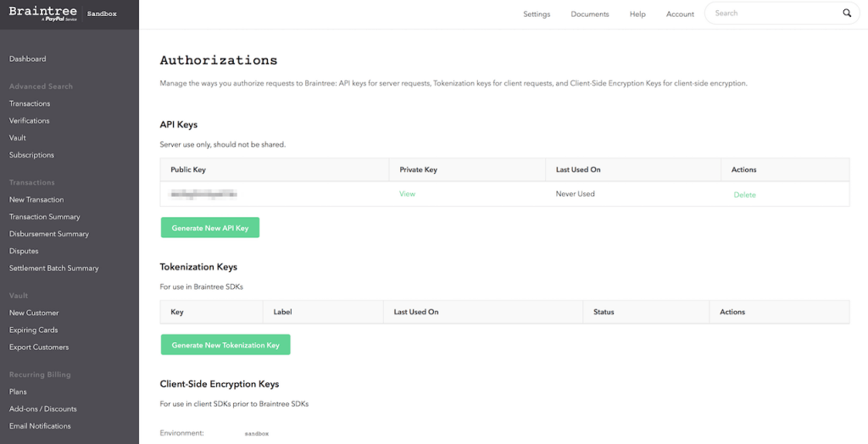Delete the API key

coord(744,195)
